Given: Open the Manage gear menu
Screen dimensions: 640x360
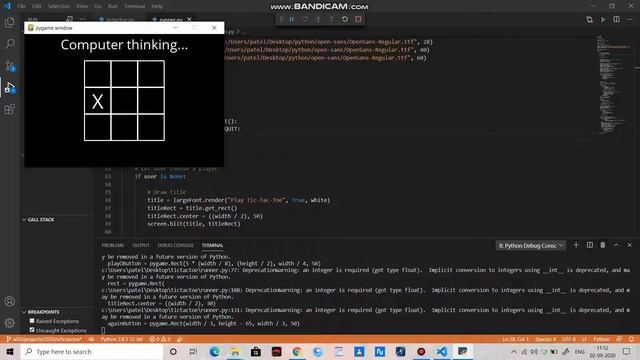Looking at the screenshot, I should point(9,323).
